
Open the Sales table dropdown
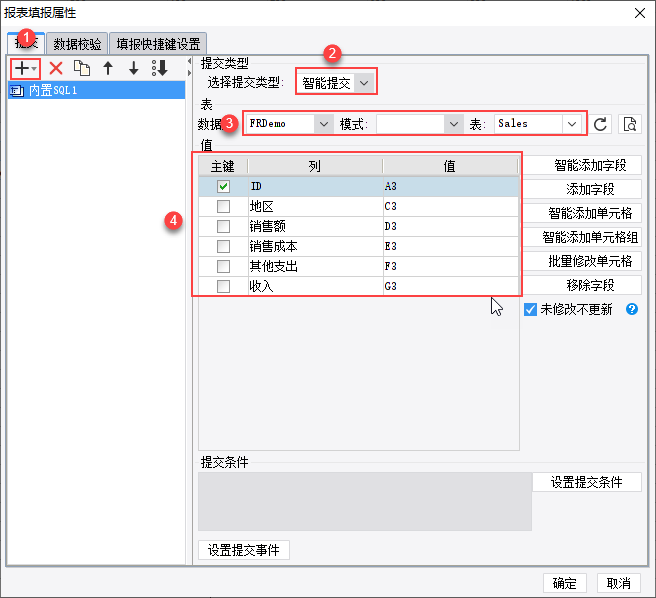click(x=571, y=124)
